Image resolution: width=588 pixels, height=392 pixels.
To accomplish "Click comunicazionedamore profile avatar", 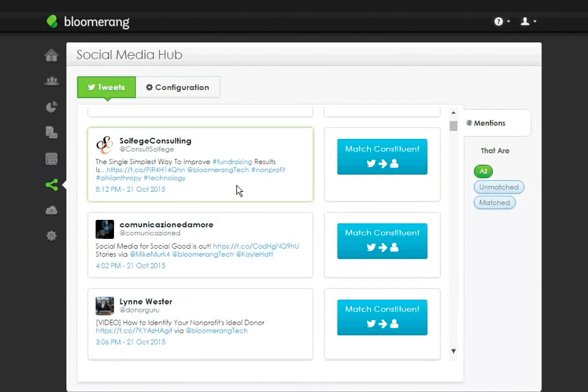I will [x=105, y=229].
